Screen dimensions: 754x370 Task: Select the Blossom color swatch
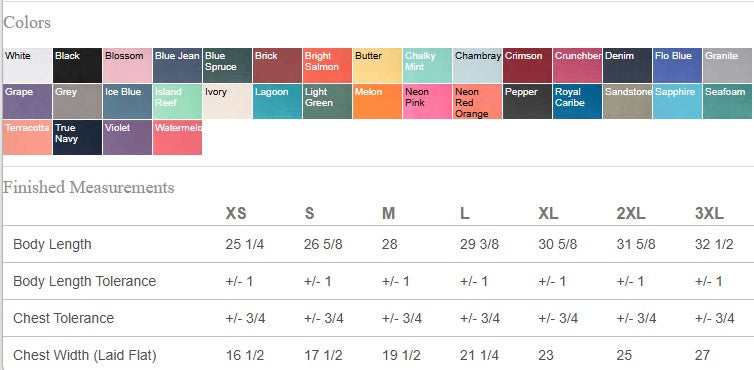[127, 65]
